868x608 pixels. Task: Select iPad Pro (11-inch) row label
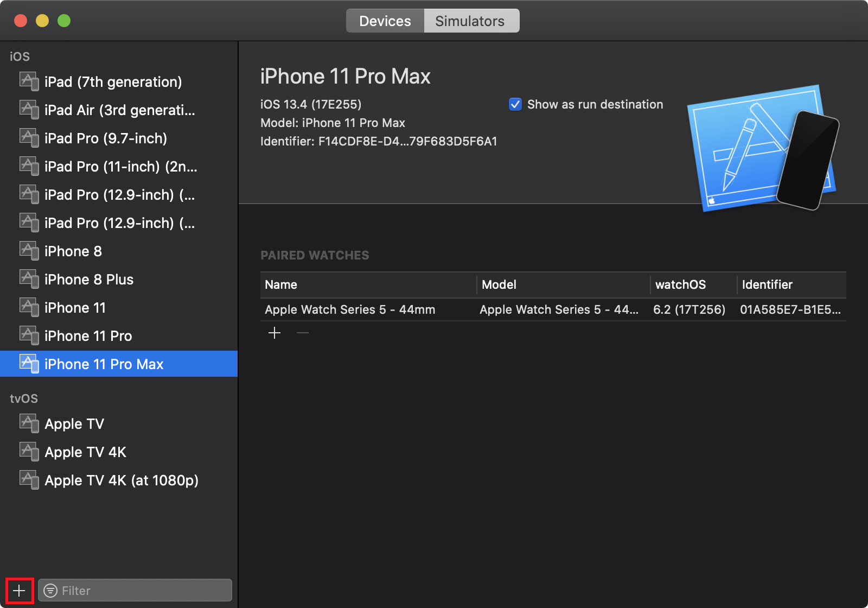point(121,166)
